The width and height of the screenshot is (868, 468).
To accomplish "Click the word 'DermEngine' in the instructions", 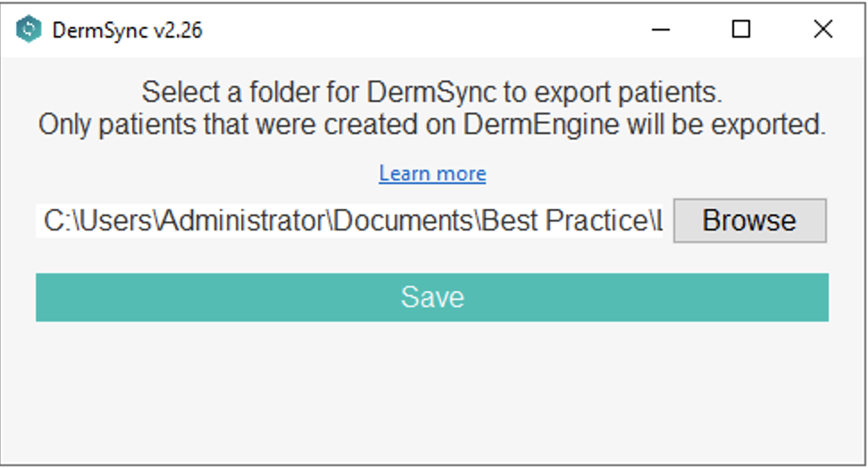I will [x=541, y=125].
